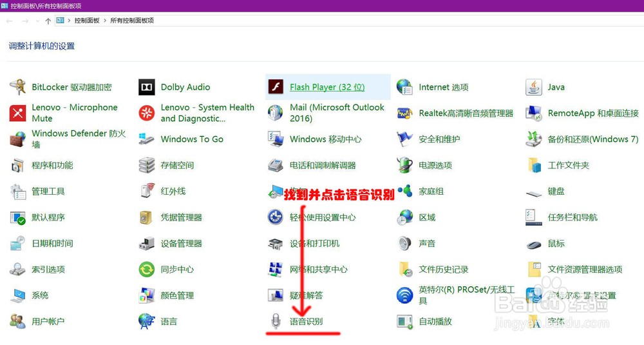
Task: Click the 轻松使用设置中心 link
Action: (x=323, y=217)
